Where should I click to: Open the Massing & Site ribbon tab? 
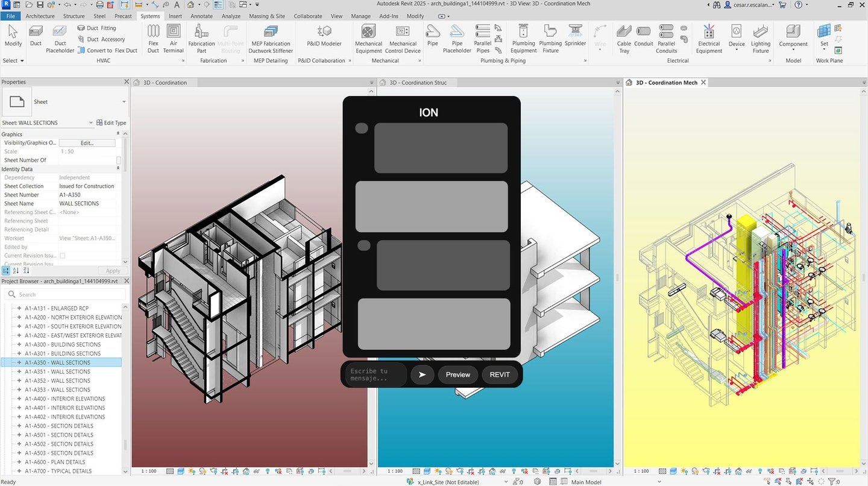[267, 16]
